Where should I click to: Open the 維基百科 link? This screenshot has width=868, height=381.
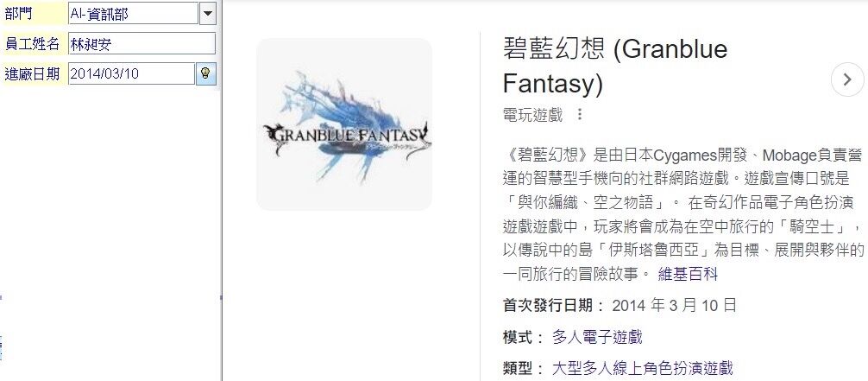point(688,274)
